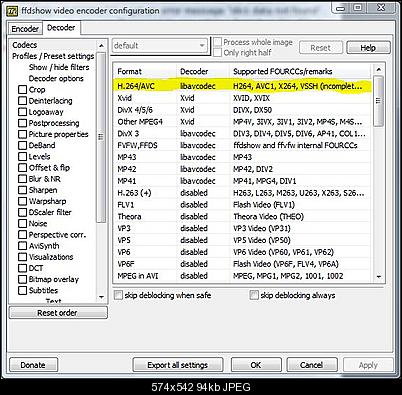Confirm with the OK button
Screen dimensions: 402x395
point(256,365)
